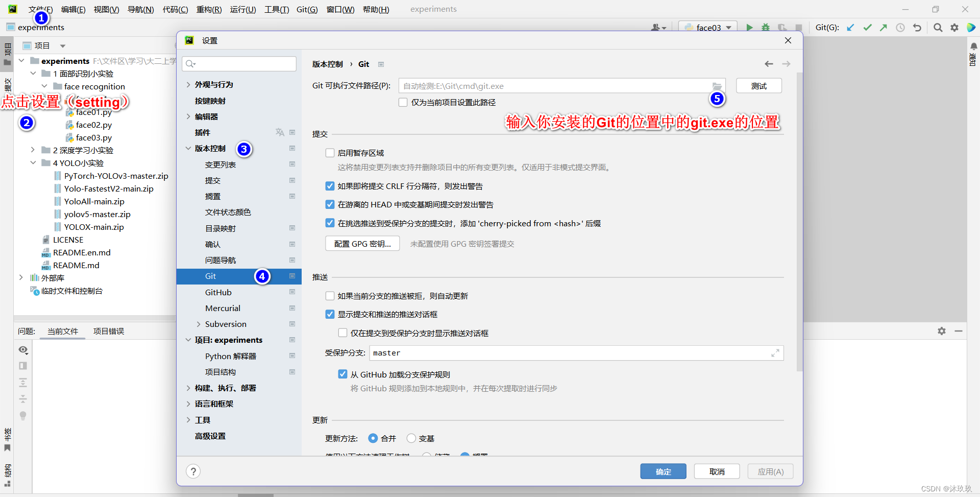Open face03 run configuration dropdown
Viewport: 980px width, 497px height.
tap(707, 28)
